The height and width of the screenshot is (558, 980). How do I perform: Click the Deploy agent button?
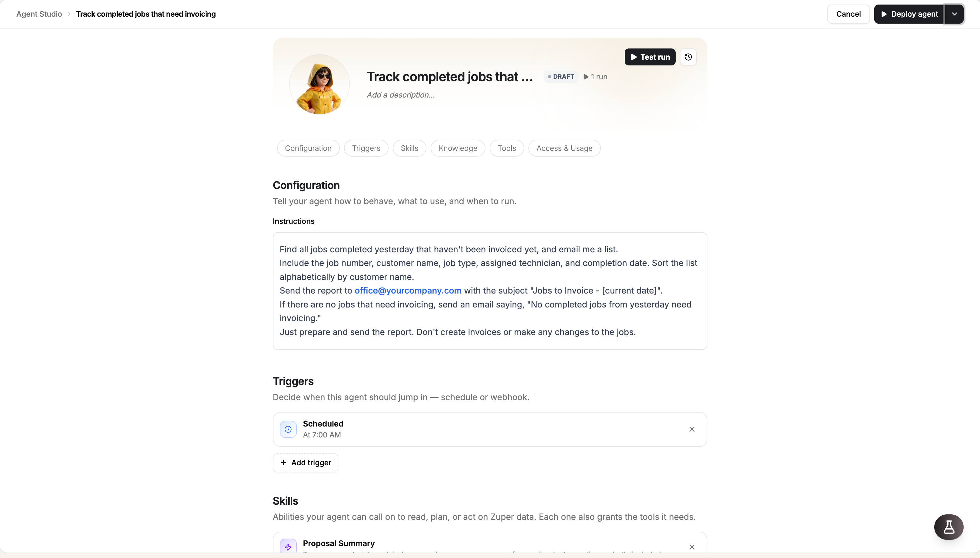(909, 14)
